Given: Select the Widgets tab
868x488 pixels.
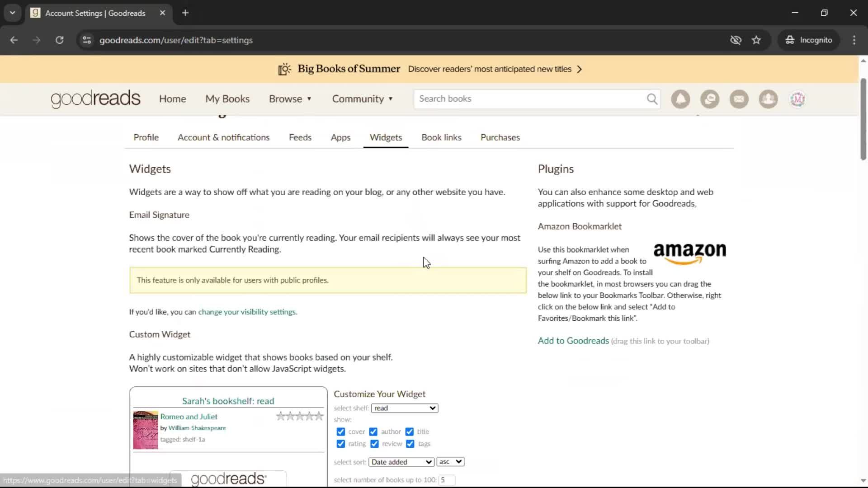Looking at the screenshot, I should (386, 137).
